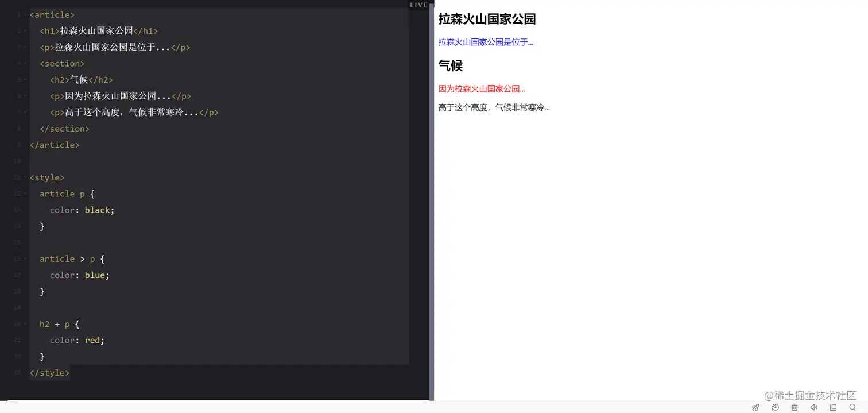Collapse the section fold arrow at line 4

tap(25, 64)
